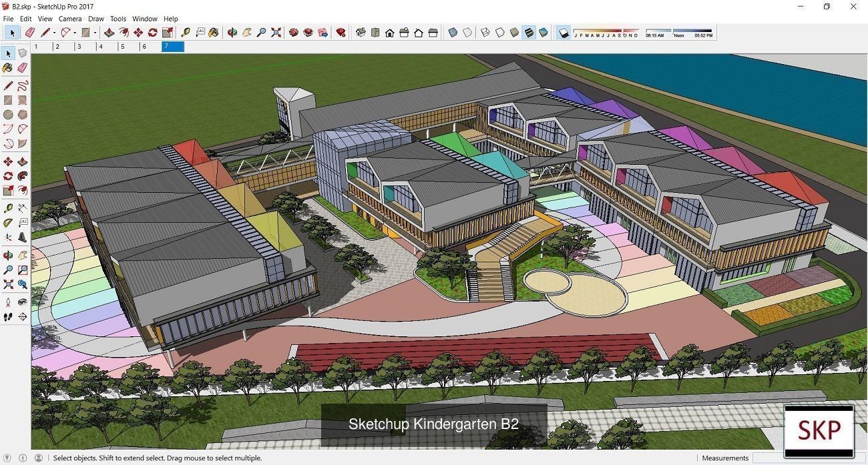Open the Extension Manager ruby icon
868x465 pixels.
[341, 32]
